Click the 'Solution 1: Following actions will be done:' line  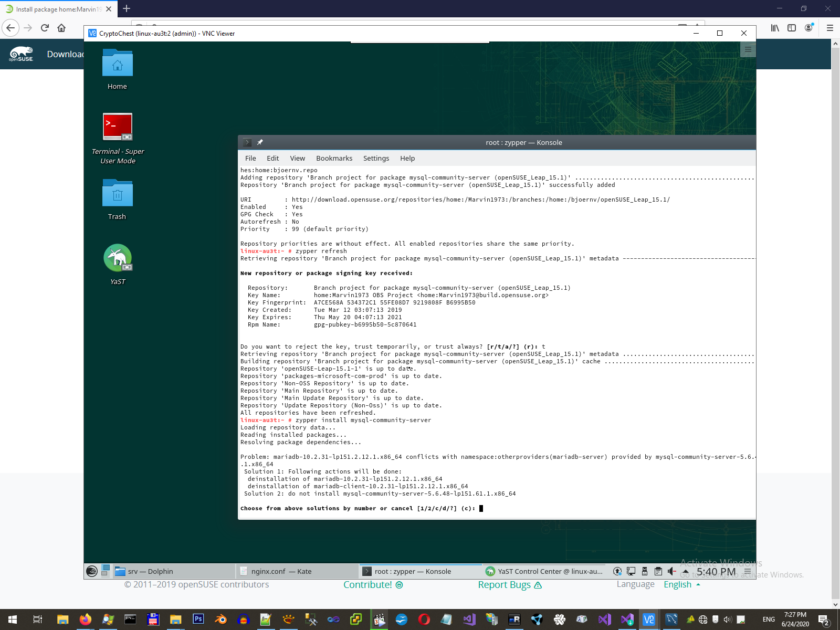(x=323, y=471)
